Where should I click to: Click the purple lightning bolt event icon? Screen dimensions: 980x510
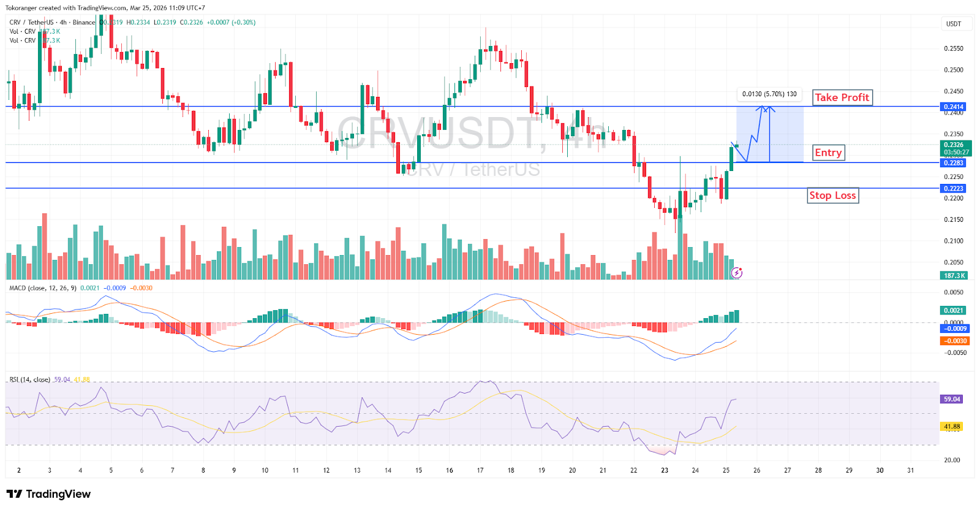(x=737, y=273)
